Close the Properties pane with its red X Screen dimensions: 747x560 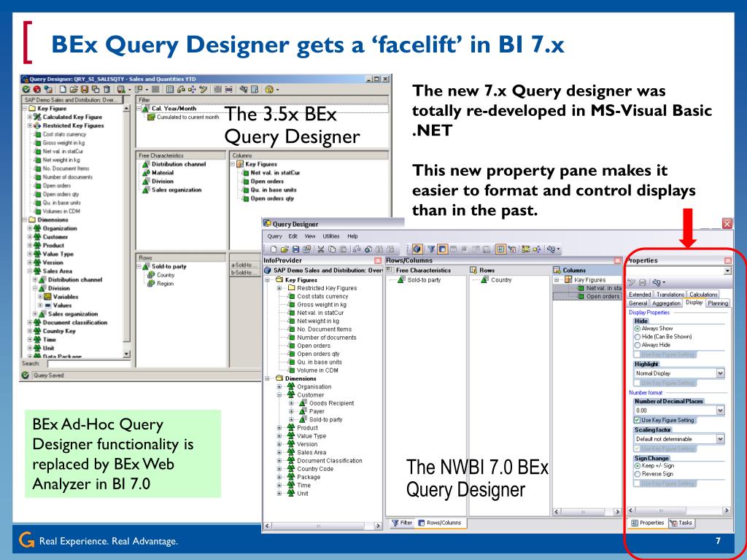coord(727,260)
